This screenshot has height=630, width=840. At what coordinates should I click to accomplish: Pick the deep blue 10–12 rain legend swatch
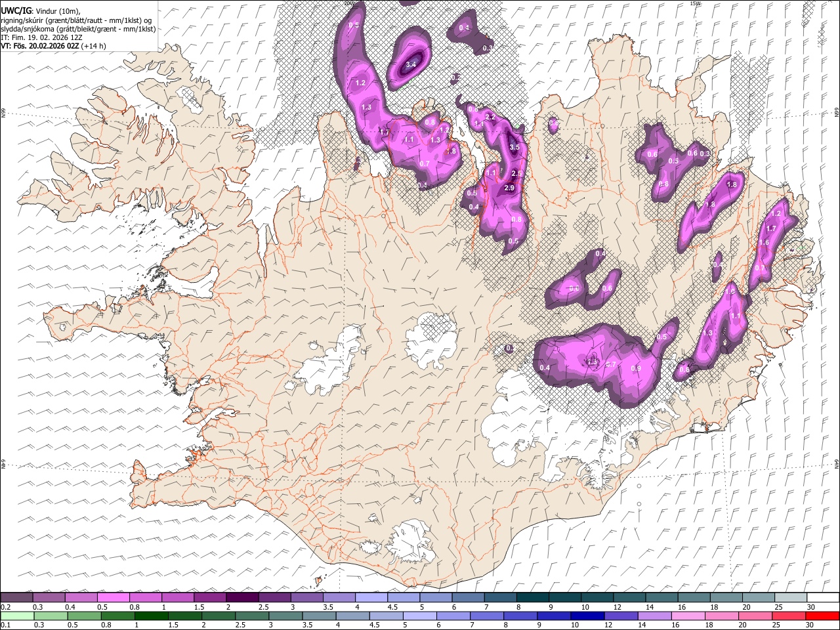point(587,616)
